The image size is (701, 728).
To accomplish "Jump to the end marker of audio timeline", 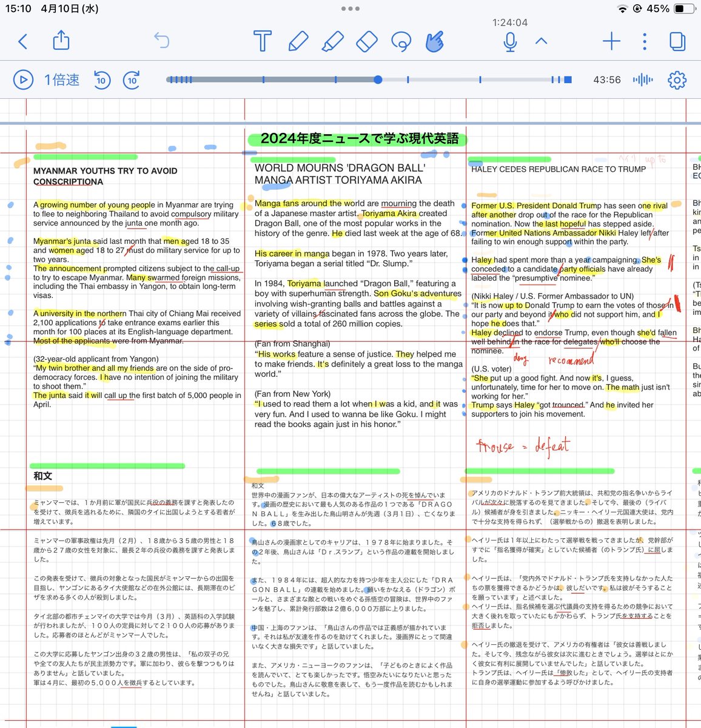I will click(568, 79).
